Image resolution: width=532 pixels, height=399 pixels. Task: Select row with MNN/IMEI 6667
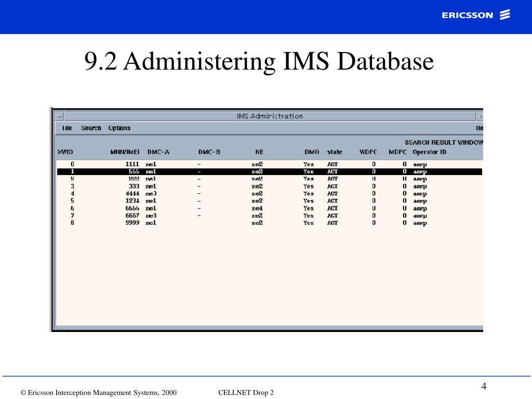click(x=270, y=216)
